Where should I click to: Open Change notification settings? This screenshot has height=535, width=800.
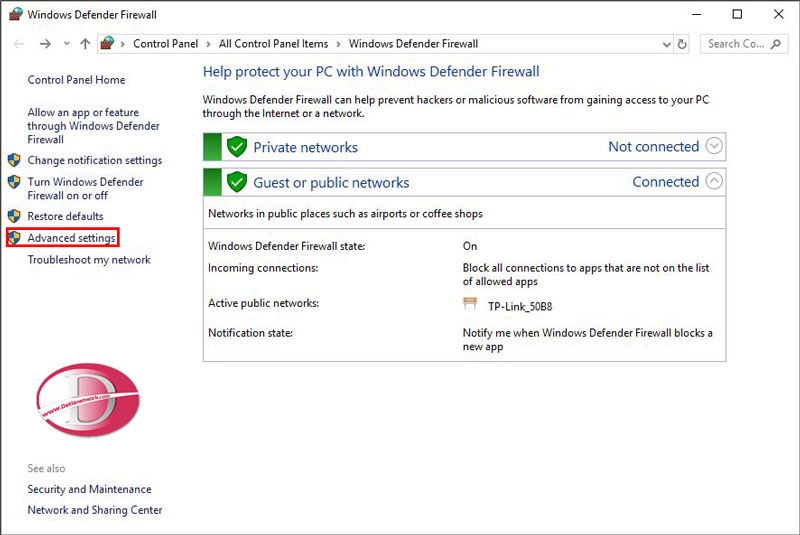pyautogui.click(x=95, y=160)
